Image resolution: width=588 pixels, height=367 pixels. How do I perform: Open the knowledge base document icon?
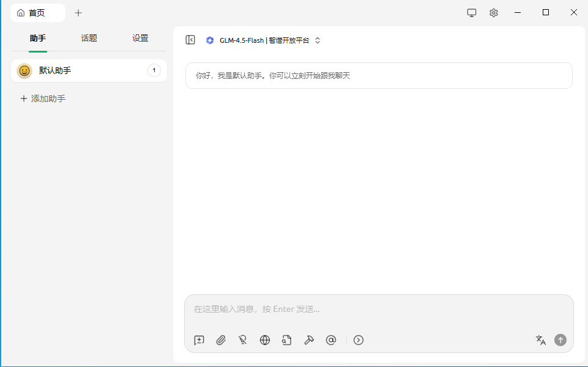click(x=287, y=340)
